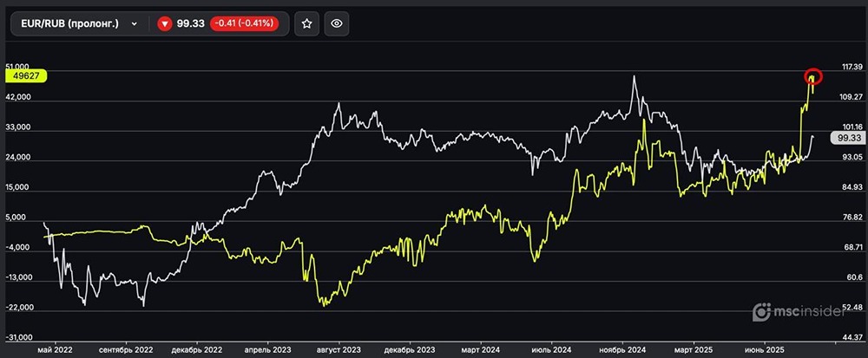Click the ноябрь 2024 date label
Image resolution: width=868 pixels, height=358 pixels.
click(622, 349)
